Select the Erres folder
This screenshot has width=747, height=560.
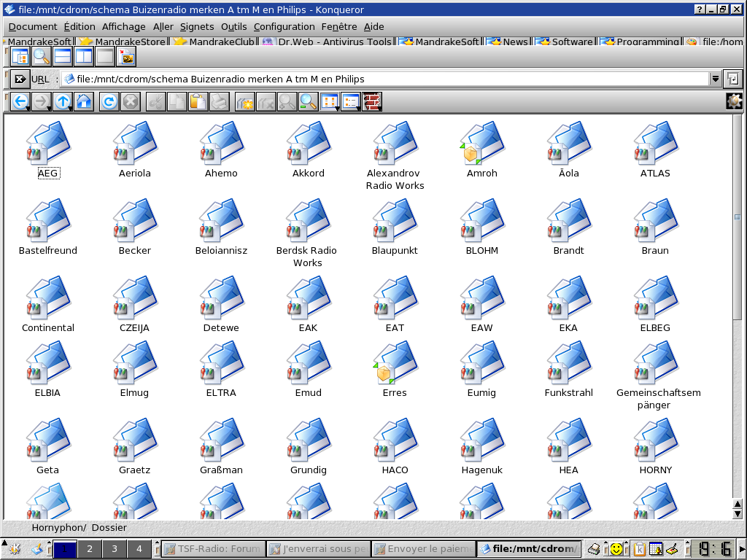click(x=395, y=369)
